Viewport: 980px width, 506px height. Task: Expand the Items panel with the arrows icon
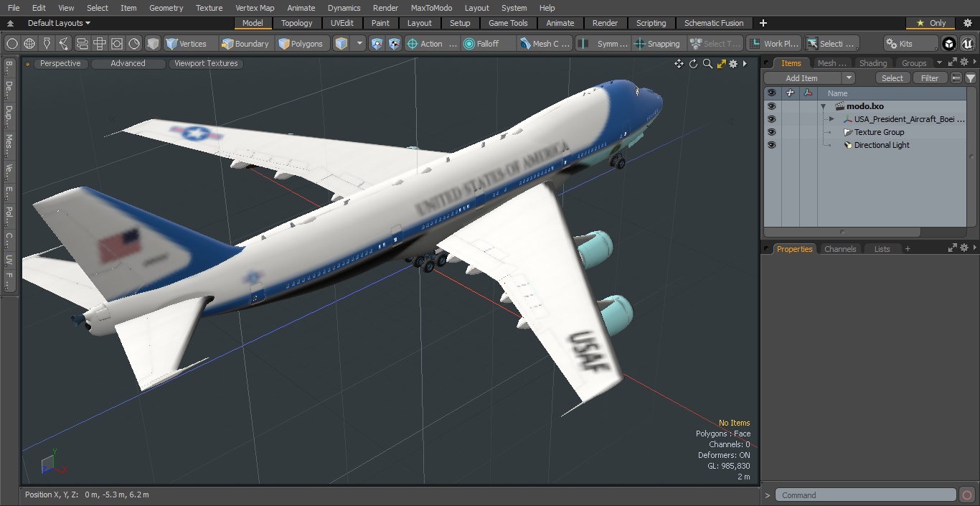[x=953, y=63]
